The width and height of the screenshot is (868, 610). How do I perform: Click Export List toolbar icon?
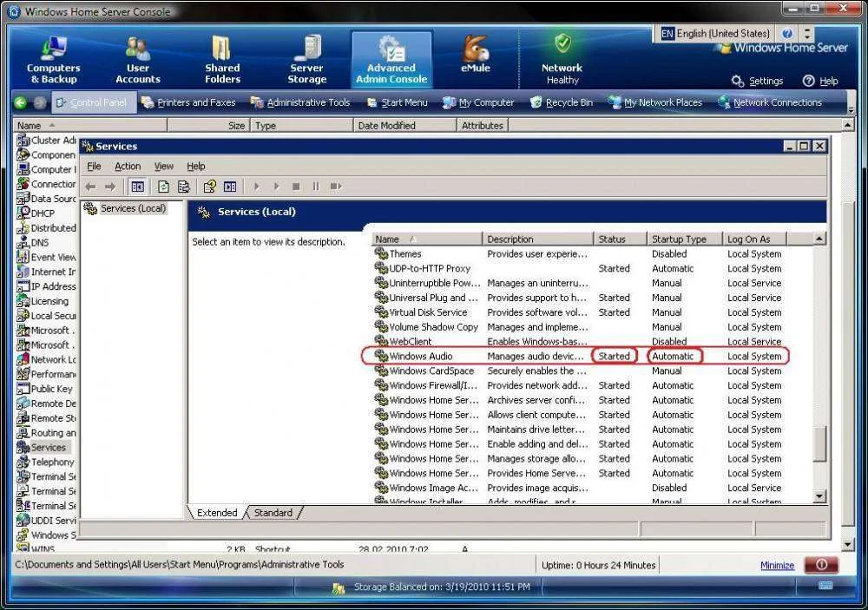point(184,187)
